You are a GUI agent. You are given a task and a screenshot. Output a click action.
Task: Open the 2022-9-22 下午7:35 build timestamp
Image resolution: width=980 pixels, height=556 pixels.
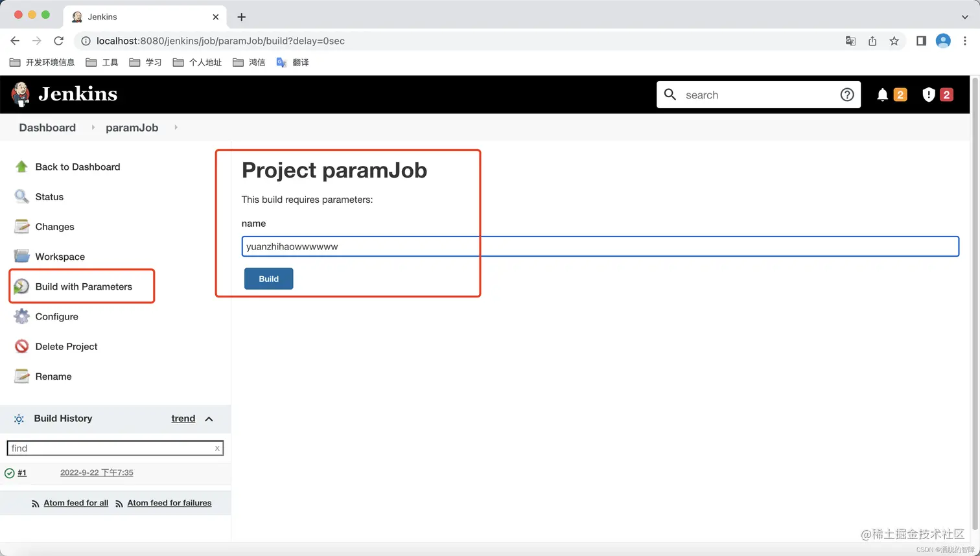97,473
